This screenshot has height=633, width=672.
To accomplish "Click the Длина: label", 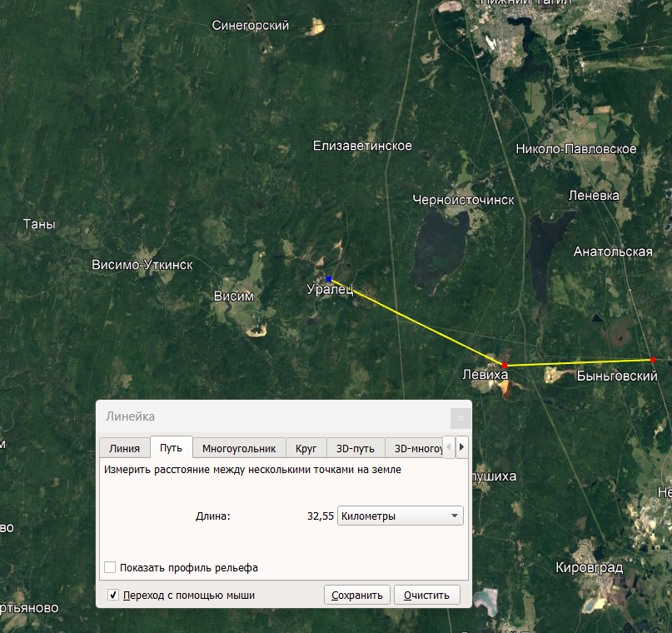I will tap(213, 516).
